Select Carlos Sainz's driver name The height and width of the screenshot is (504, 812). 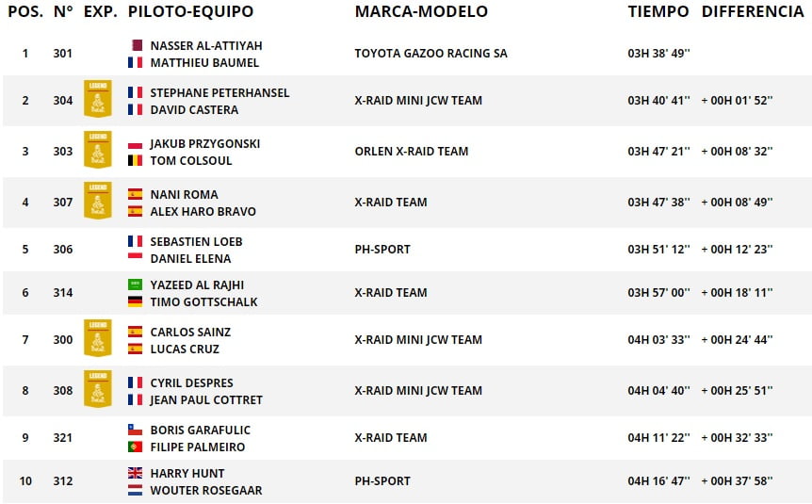(x=190, y=332)
